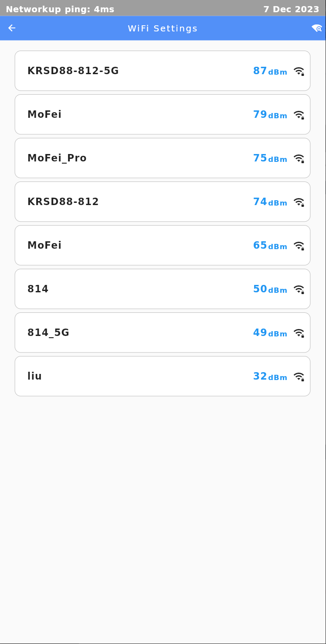Click the locked WiFi icon for 814_5G
The image size is (326, 644).
299,333
